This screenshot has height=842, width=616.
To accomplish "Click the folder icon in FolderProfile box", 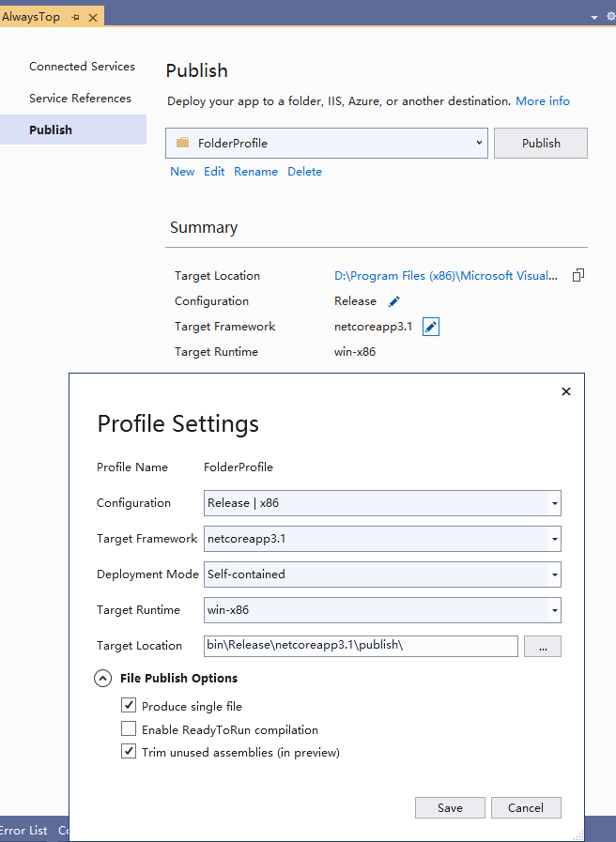I will pyautogui.click(x=182, y=143).
